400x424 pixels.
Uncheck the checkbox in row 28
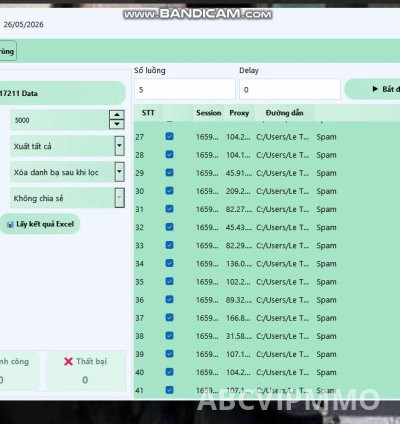[x=169, y=154]
